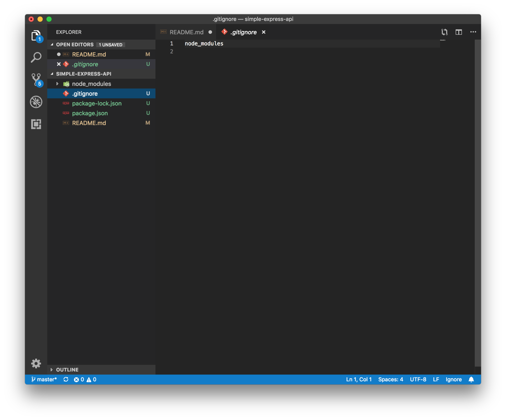
Task: Open More Actions ellipsis in editor toolbar
Action: [473, 32]
